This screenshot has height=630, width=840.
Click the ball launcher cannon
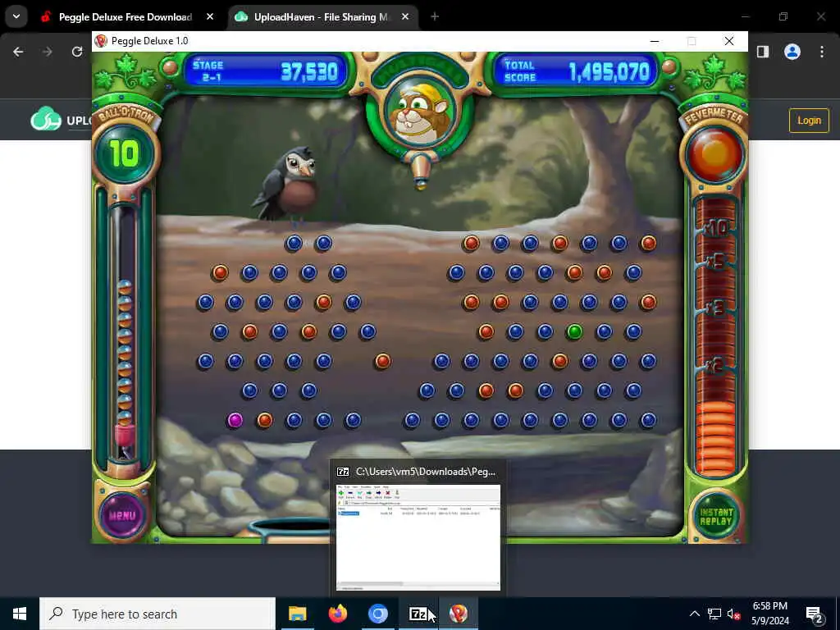pos(421,170)
